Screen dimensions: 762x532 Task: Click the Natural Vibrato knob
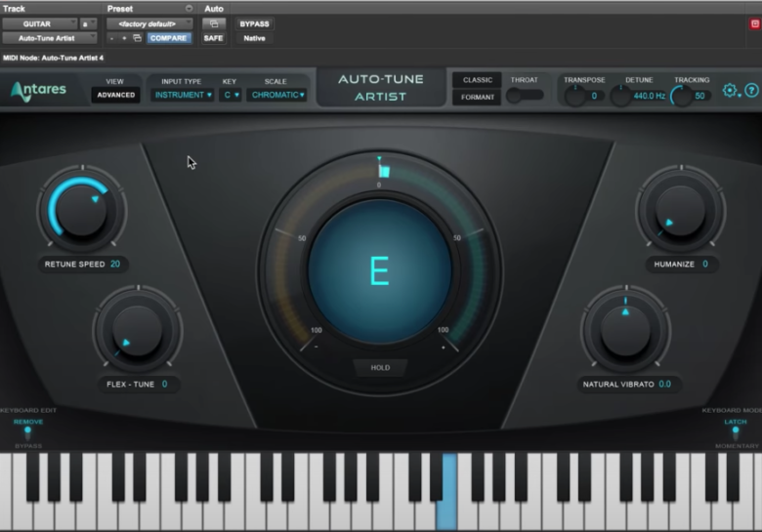pos(625,331)
